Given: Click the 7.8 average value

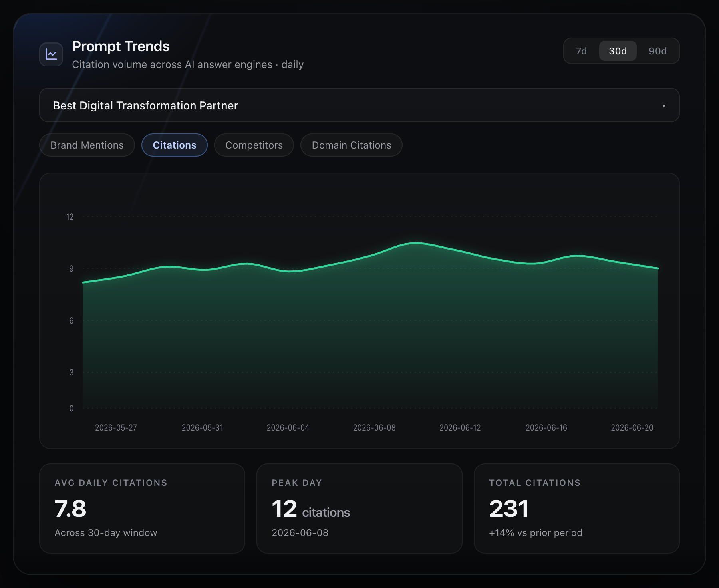Looking at the screenshot, I should tap(70, 509).
